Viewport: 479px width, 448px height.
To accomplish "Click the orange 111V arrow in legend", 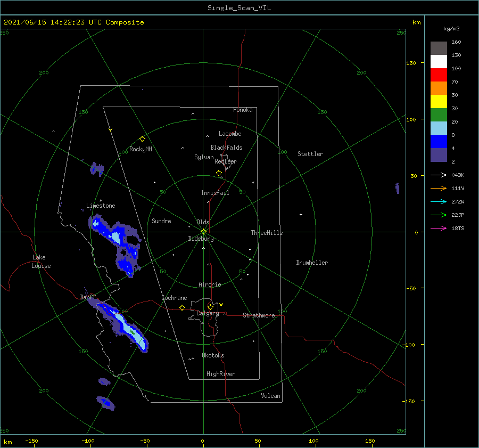I will click(x=439, y=189).
